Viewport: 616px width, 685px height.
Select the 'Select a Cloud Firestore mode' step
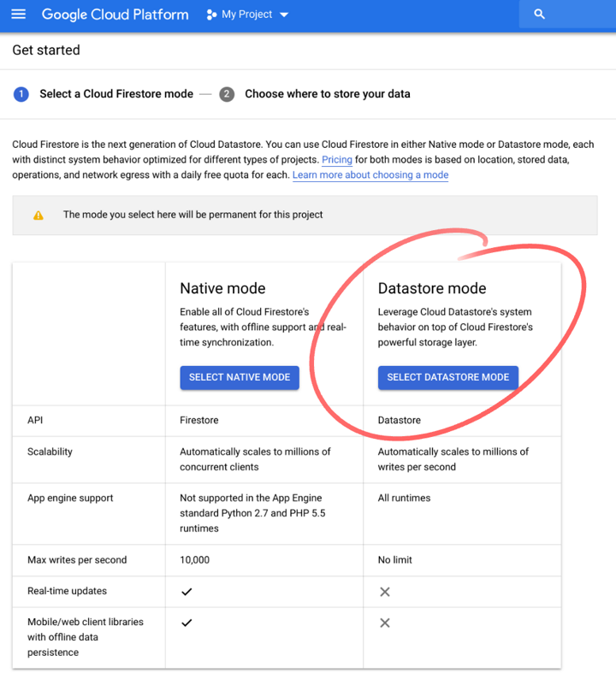116,94
